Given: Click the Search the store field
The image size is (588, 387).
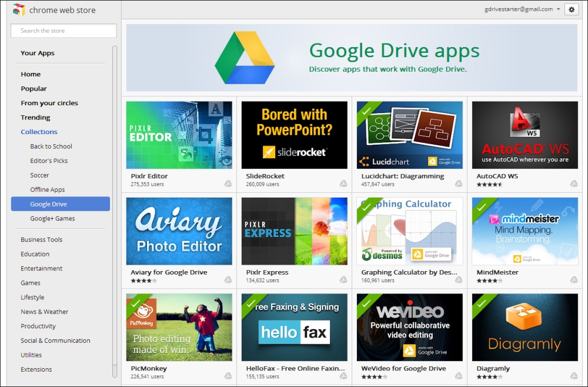Looking at the screenshot, I should click(64, 31).
